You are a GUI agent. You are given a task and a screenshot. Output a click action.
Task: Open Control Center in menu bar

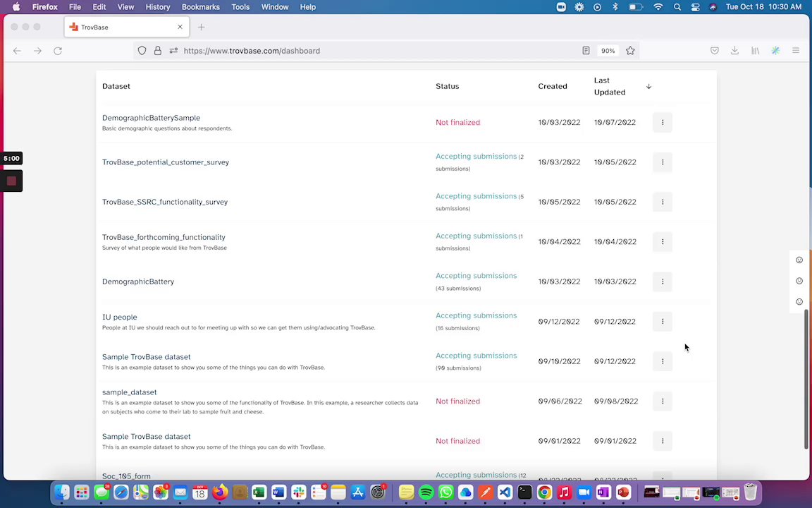[695, 7]
